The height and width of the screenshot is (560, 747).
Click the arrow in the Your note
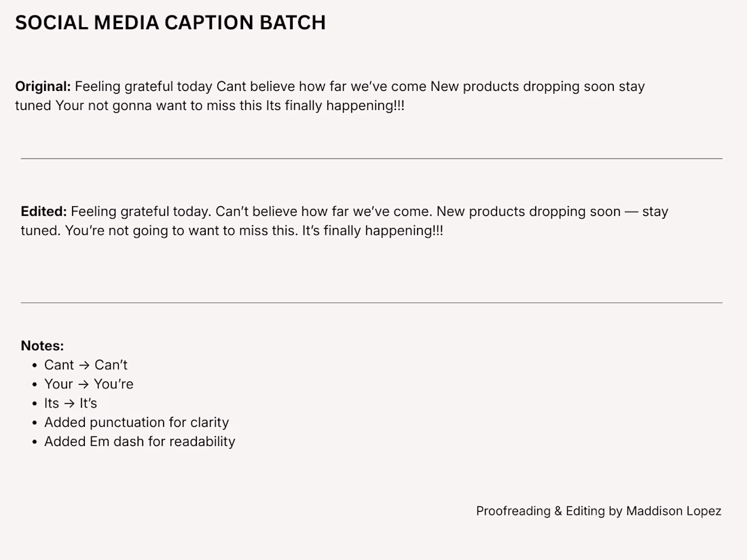[84, 384]
